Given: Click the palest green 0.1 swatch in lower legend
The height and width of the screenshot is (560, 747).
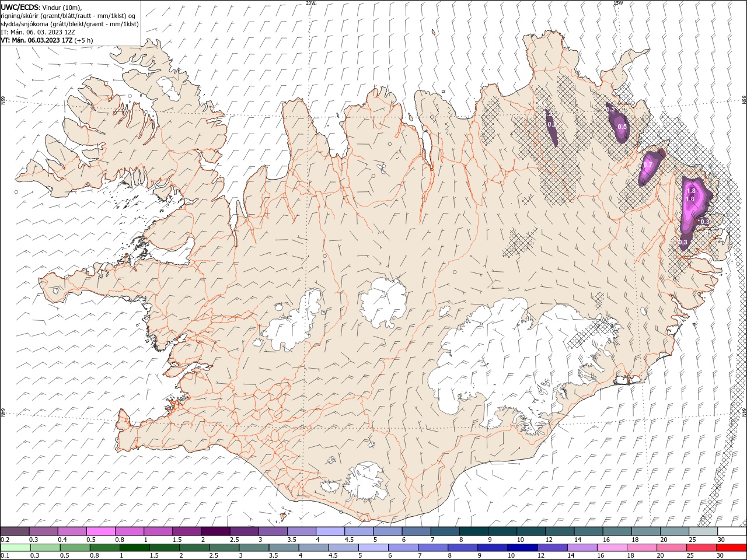Looking at the screenshot, I should (x=15, y=548).
